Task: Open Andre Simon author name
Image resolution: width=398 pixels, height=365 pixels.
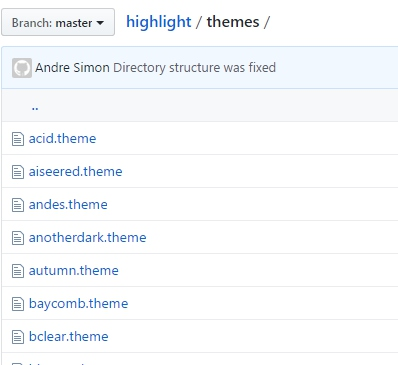Action: pos(72,68)
